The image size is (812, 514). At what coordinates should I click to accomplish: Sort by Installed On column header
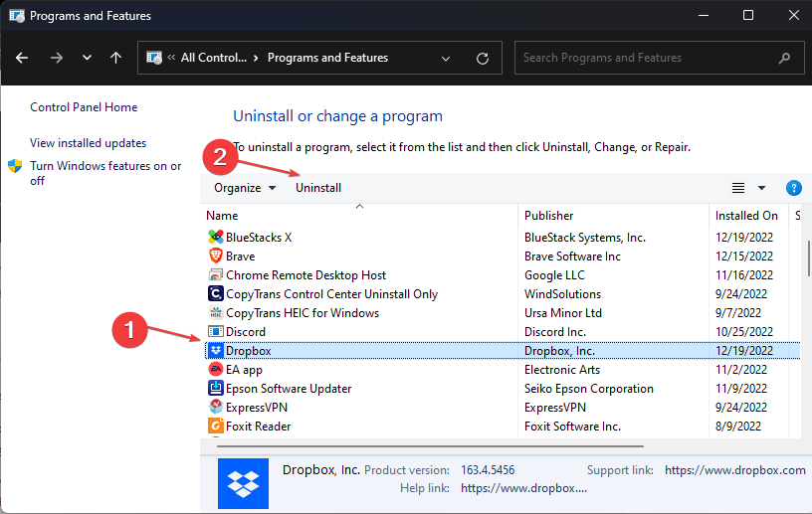point(746,216)
